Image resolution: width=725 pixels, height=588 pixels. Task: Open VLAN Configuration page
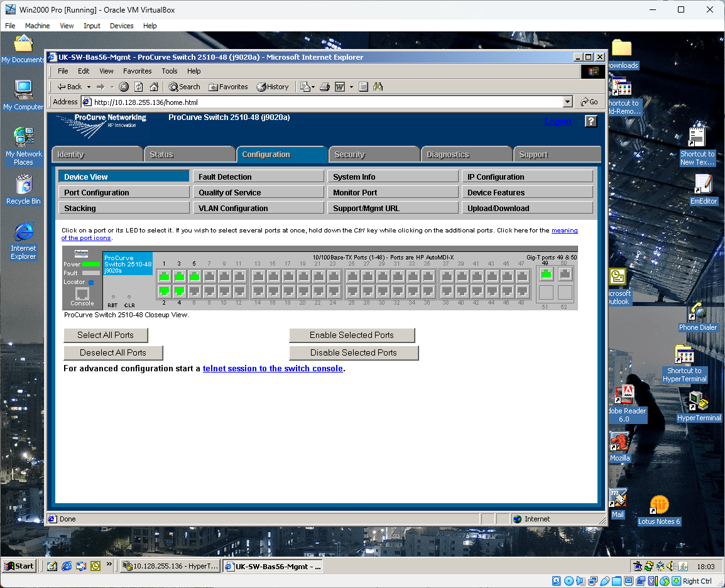click(x=258, y=208)
